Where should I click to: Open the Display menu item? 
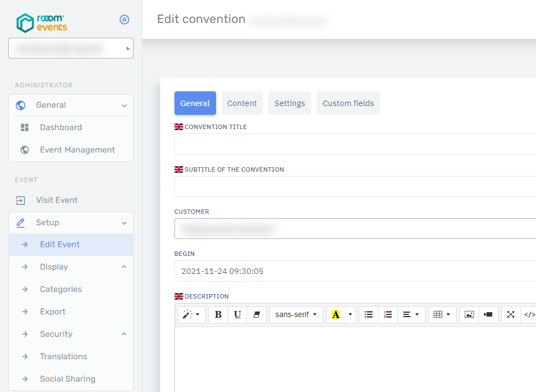[x=54, y=267]
